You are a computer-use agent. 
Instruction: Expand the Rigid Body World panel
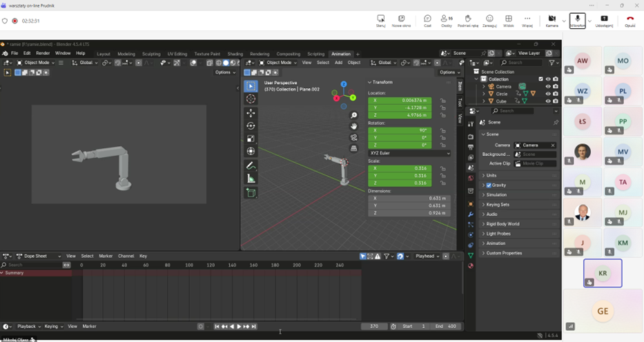[502, 224]
